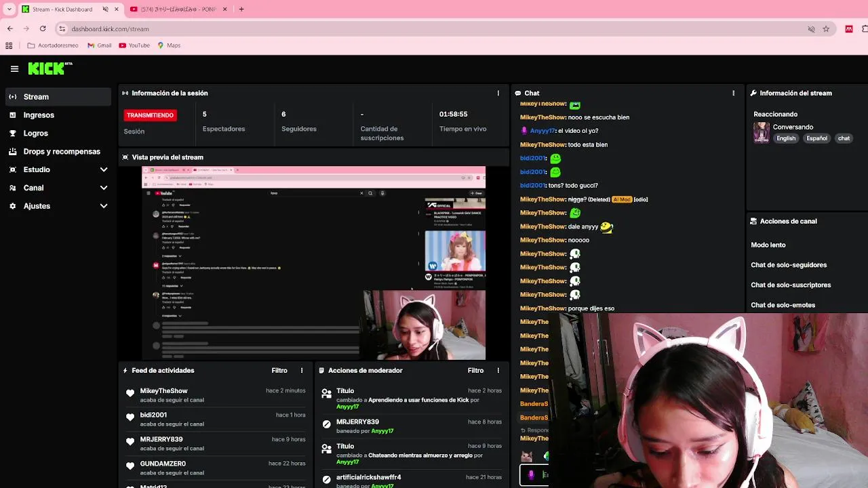This screenshot has width=868, height=488.
Task: Click heart icon beside GUNDAMZER0 follow
Action: (x=130, y=466)
